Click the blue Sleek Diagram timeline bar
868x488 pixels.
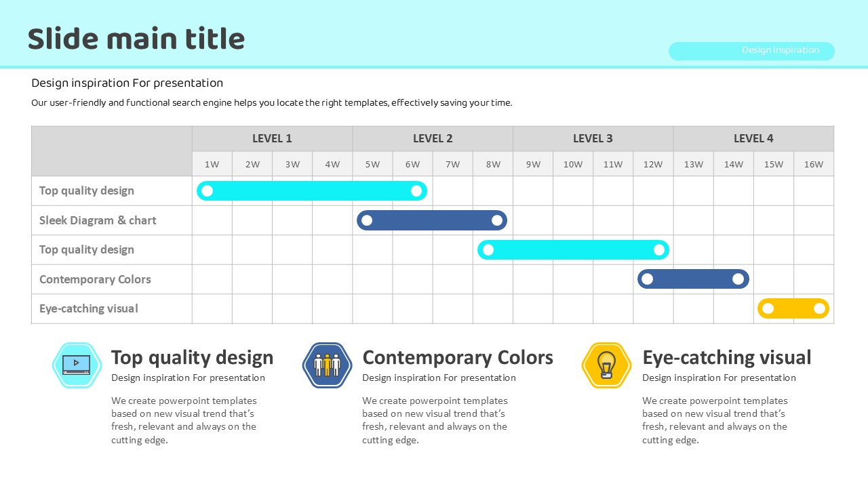(432, 220)
